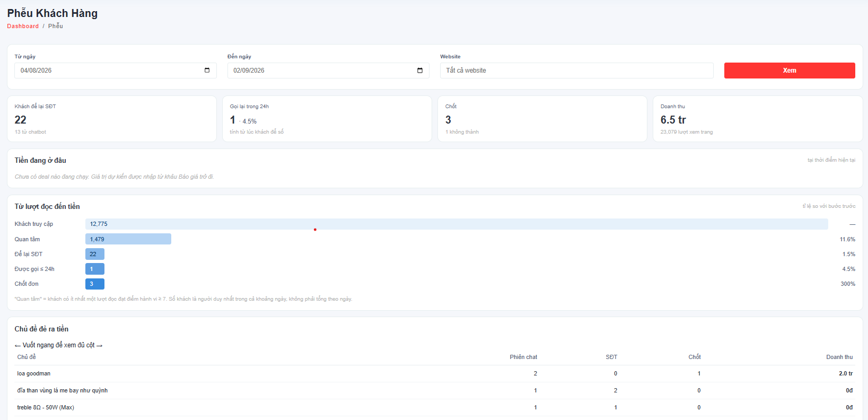Screen dimensions: 868x420
Task: Click the Chốt column header in table
Action: pyautogui.click(x=695, y=357)
